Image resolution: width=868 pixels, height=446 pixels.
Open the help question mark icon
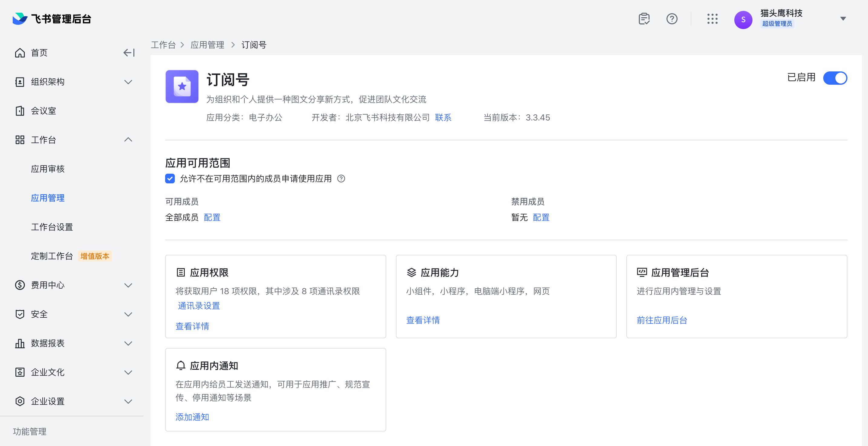[671, 19]
